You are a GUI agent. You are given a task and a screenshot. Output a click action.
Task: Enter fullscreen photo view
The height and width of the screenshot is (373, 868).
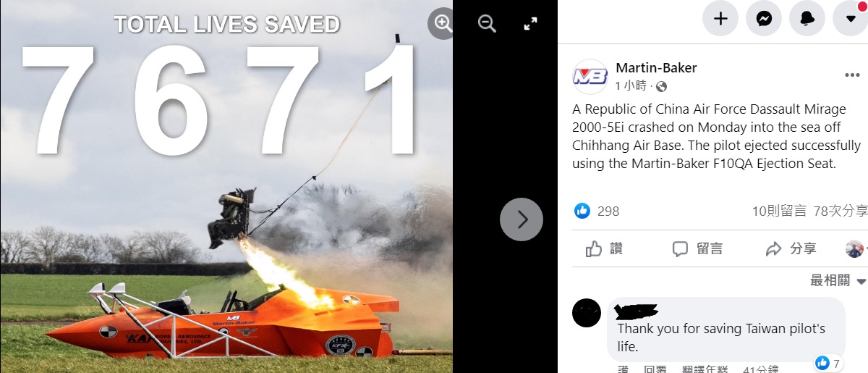point(530,24)
